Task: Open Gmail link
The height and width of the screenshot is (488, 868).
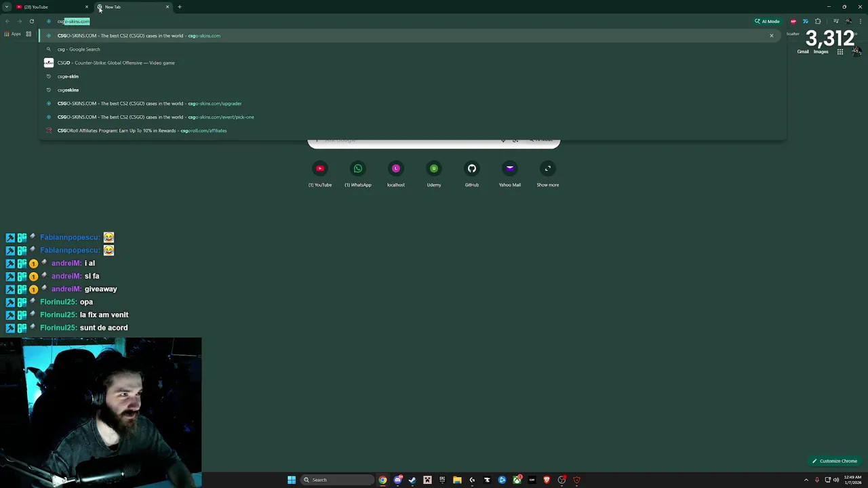Action: (x=803, y=52)
